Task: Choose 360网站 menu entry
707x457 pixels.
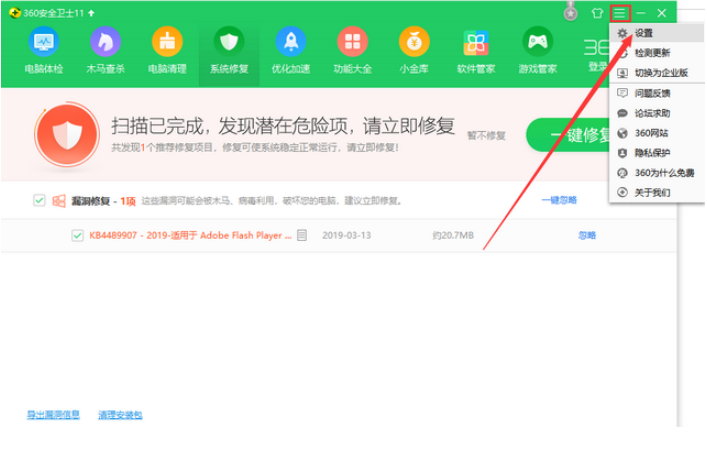Action: click(657, 133)
